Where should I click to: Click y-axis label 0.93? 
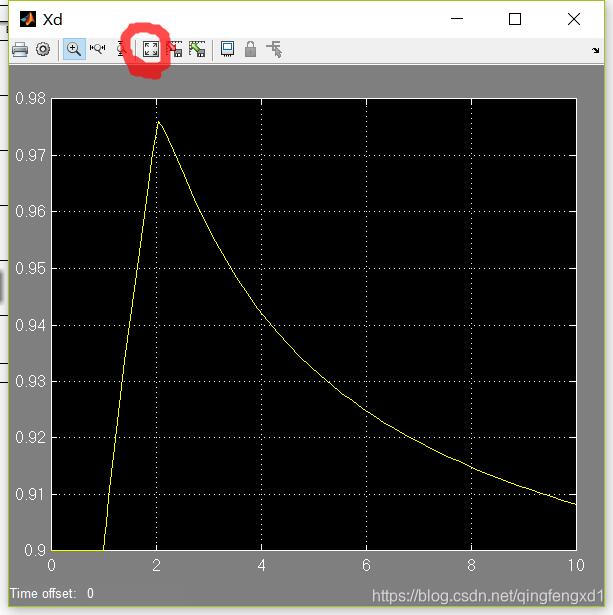tap(31, 381)
